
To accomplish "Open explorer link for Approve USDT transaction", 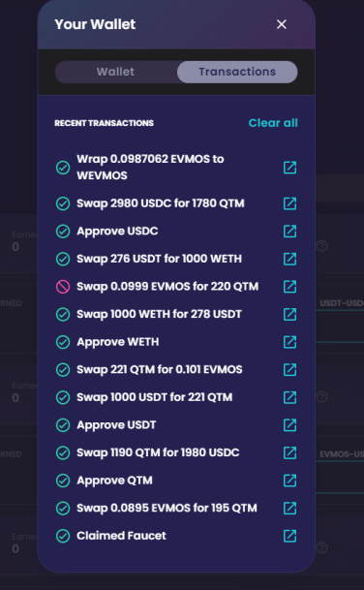I will (x=289, y=425).
